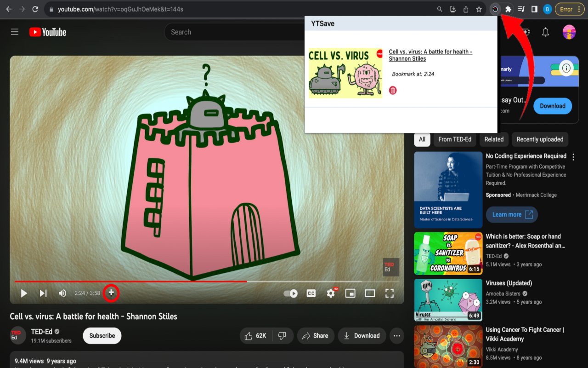Open the YouTube guide hamburger menu
This screenshot has width=588, height=368.
pyautogui.click(x=15, y=32)
